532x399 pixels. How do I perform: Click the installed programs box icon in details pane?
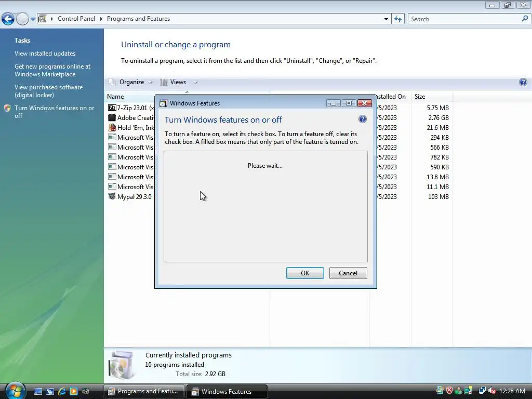pyautogui.click(x=122, y=365)
